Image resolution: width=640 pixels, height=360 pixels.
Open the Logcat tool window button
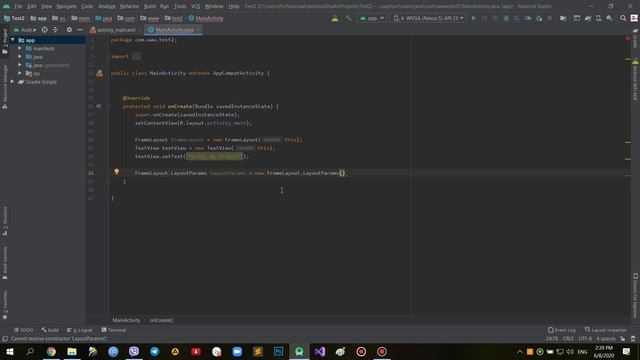click(x=80, y=330)
